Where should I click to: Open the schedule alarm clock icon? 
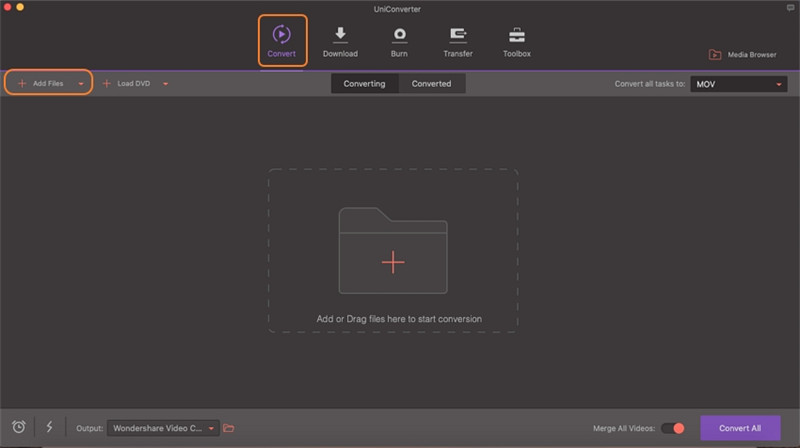(x=19, y=427)
